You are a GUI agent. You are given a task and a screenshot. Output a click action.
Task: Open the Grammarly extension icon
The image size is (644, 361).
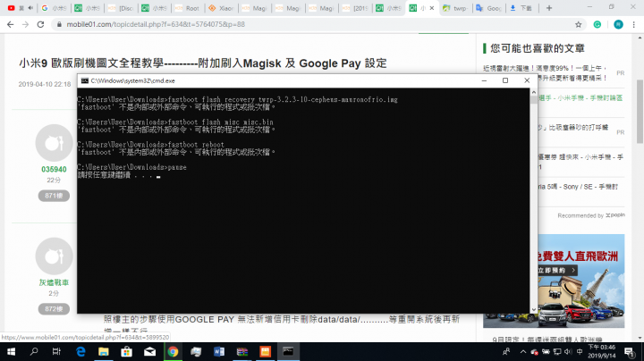coord(597,25)
